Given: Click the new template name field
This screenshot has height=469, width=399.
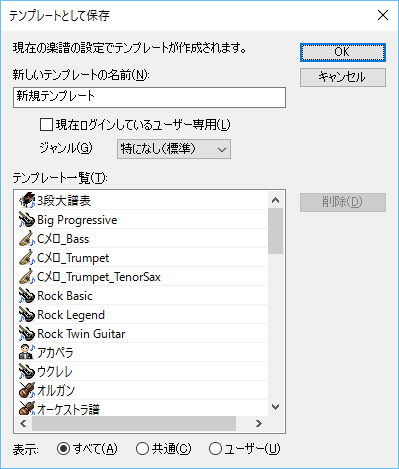Looking at the screenshot, I should [149, 97].
